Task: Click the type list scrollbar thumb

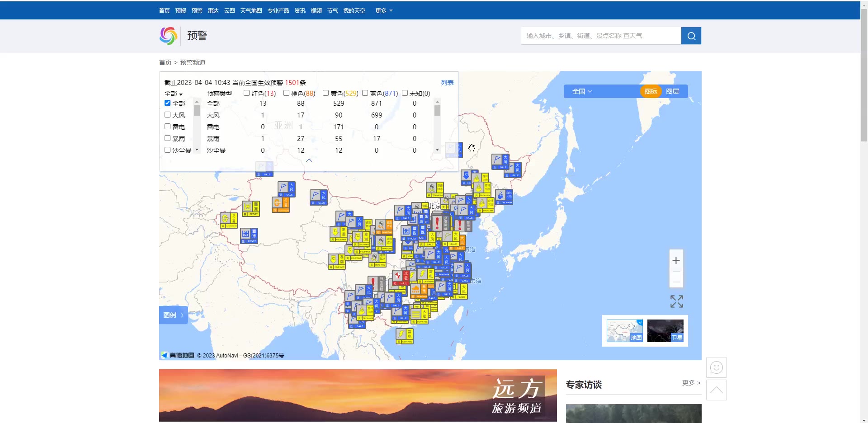Action: 197,111
